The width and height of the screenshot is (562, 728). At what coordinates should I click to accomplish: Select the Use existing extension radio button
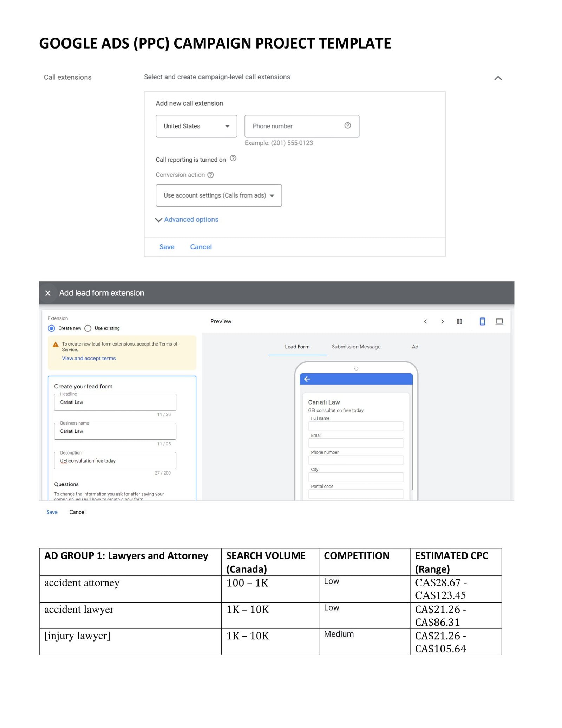pos(88,328)
